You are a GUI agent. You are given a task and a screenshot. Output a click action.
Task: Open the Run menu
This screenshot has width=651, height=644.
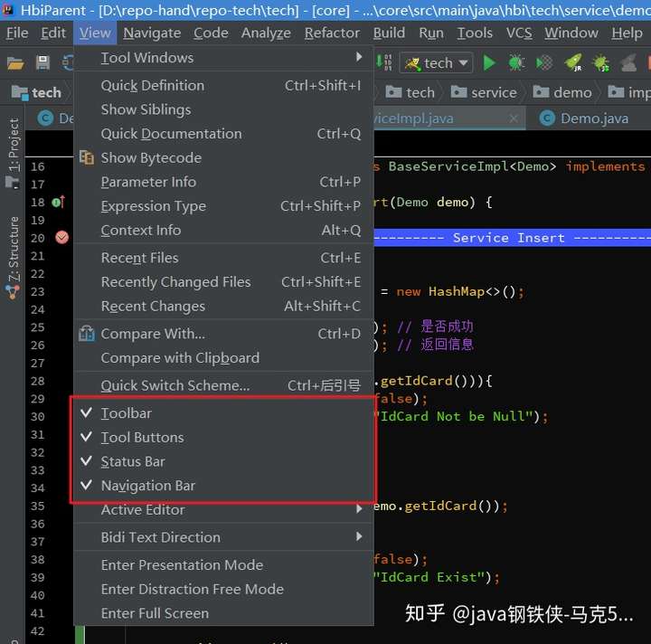pos(431,33)
